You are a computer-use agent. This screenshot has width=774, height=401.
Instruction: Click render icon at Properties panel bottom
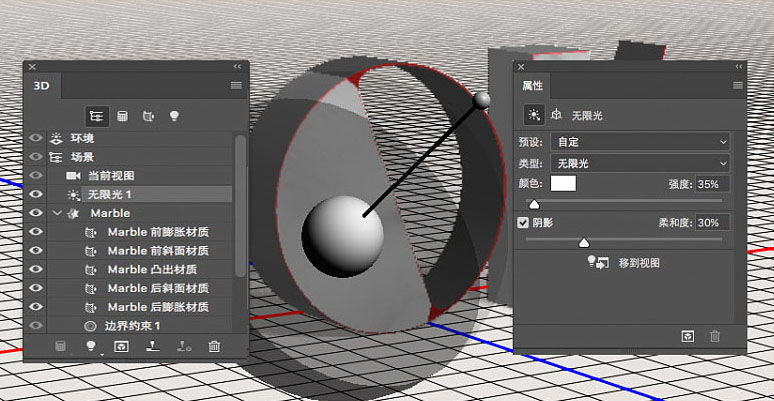click(688, 336)
